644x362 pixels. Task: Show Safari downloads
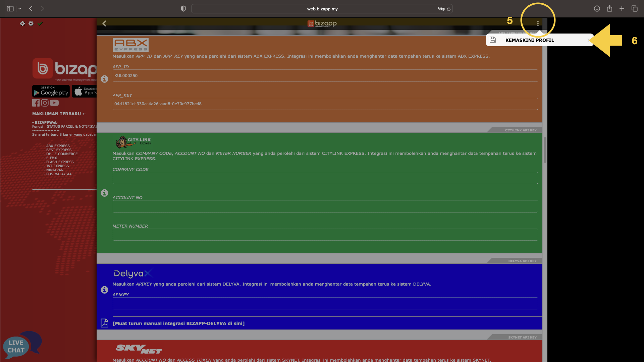point(597,9)
